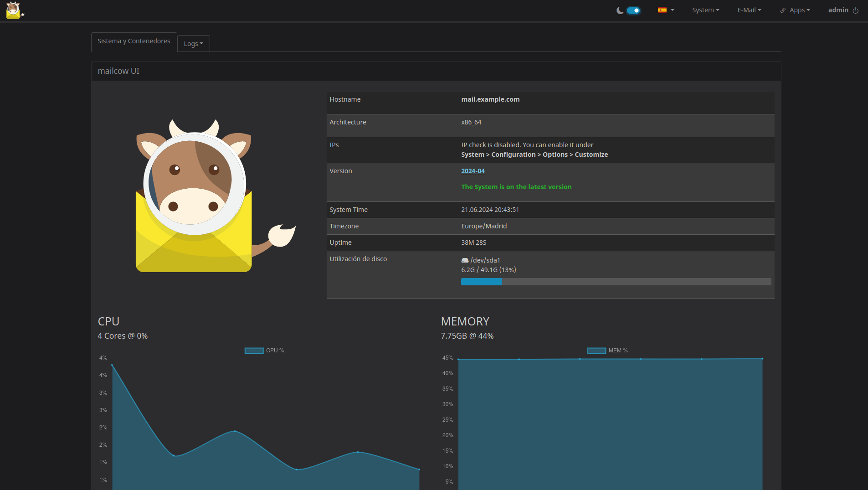Click the disk usage progress bar
This screenshot has width=868, height=490.
pos(616,282)
